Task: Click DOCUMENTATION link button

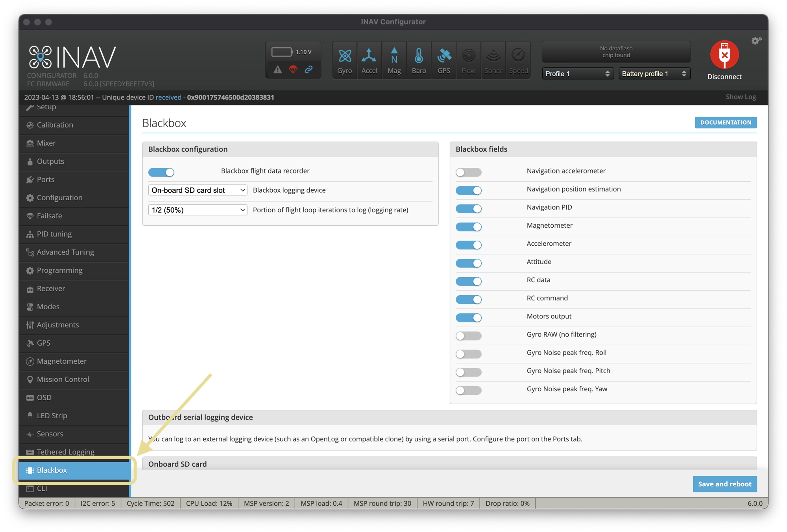Action: click(725, 122)
